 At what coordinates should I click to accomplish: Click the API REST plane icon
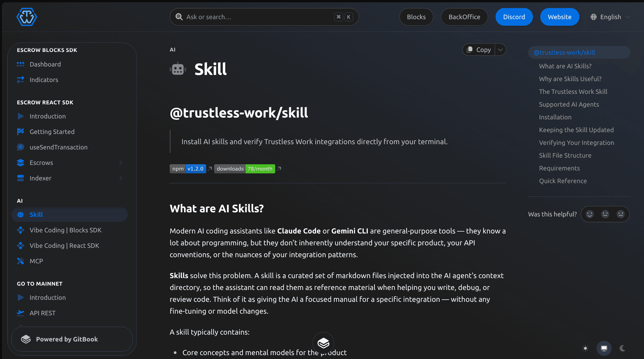(20, 313)
